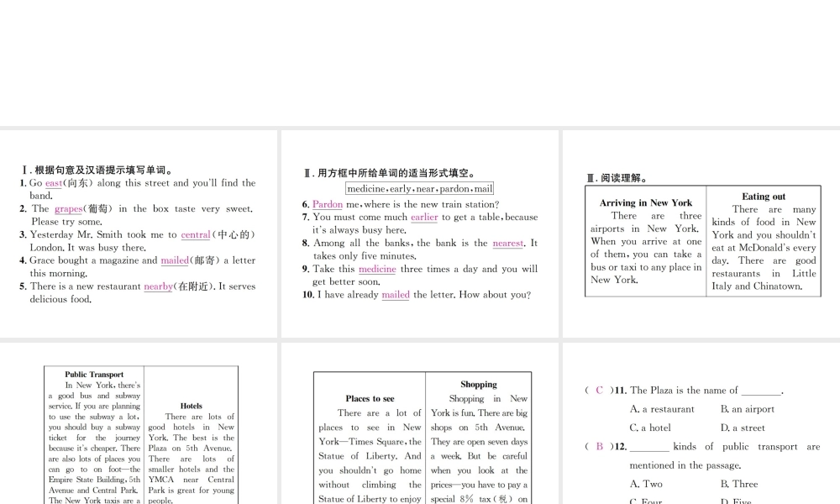Click the answer 'earlier' in sentence 7

(424, 217)
